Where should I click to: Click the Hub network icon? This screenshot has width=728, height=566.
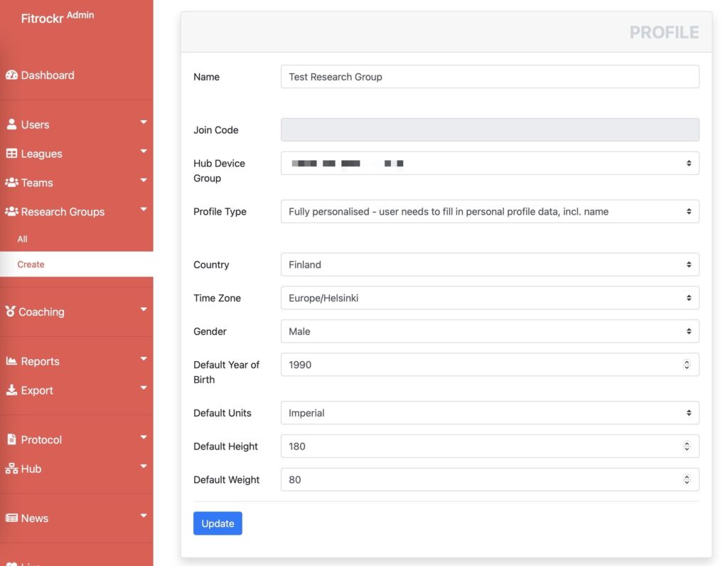(x=11, y=469)
